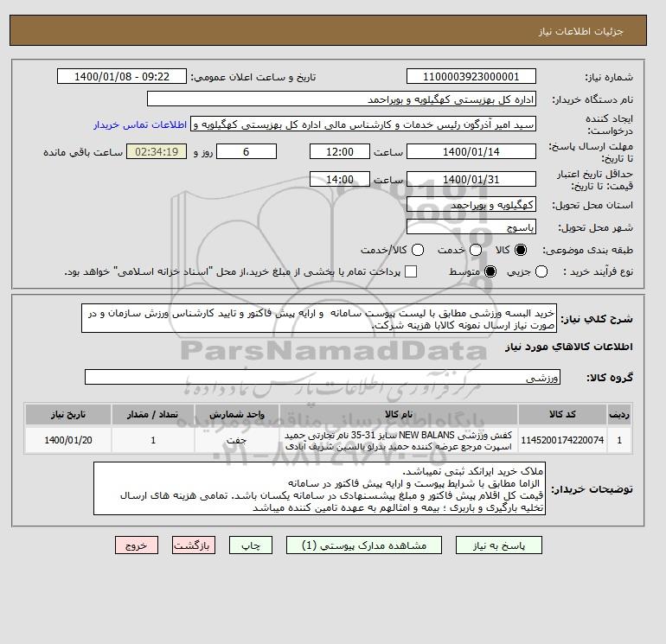Click the خروج exit button
The width and height of the screenshot is (666, 644).
(x=137, y=545)
